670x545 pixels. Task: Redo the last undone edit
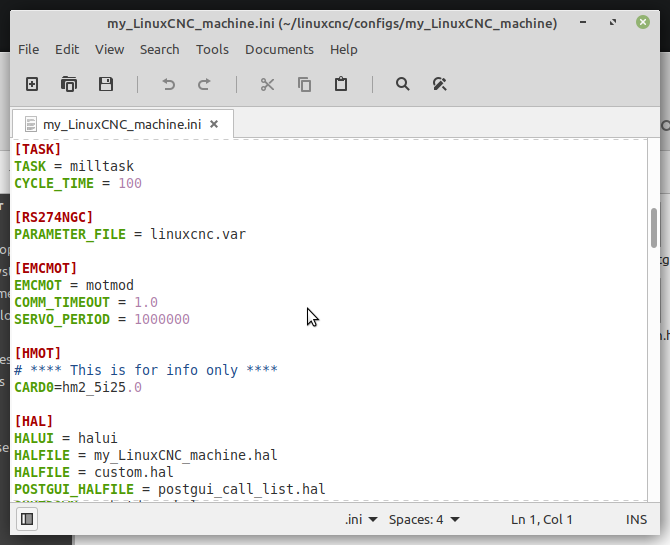(204, 84)
